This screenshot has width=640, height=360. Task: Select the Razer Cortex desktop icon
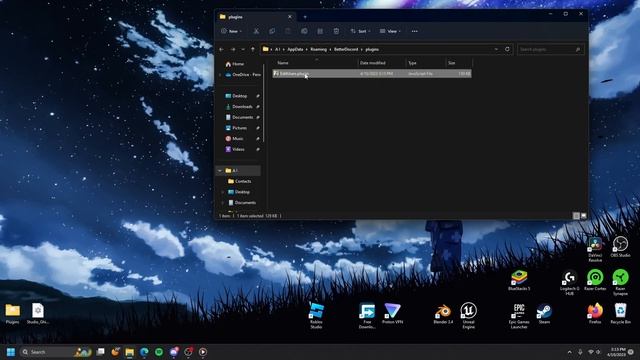[595, 280]
